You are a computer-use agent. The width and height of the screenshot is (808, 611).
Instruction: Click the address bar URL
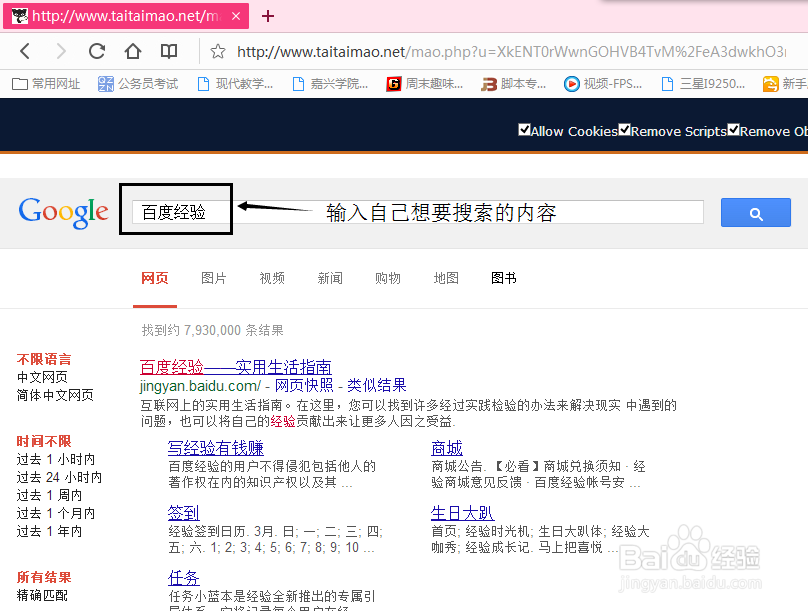click(x=511, y=52)
